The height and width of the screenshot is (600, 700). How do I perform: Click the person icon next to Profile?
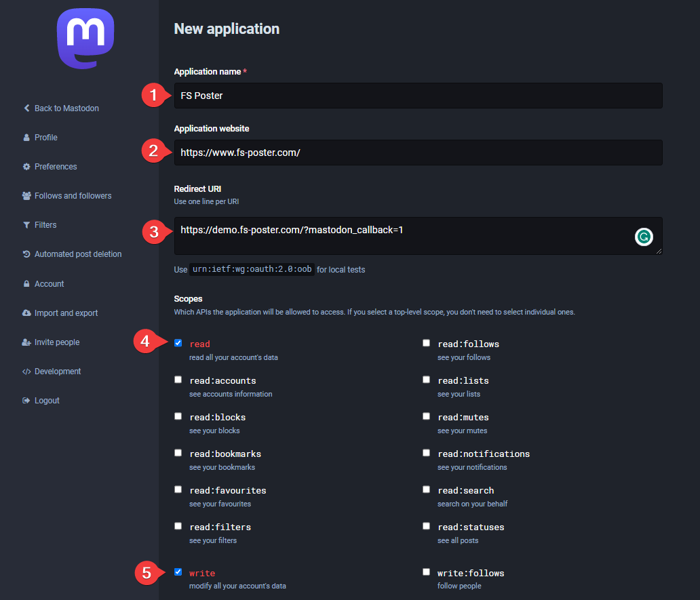coord(26,138)
